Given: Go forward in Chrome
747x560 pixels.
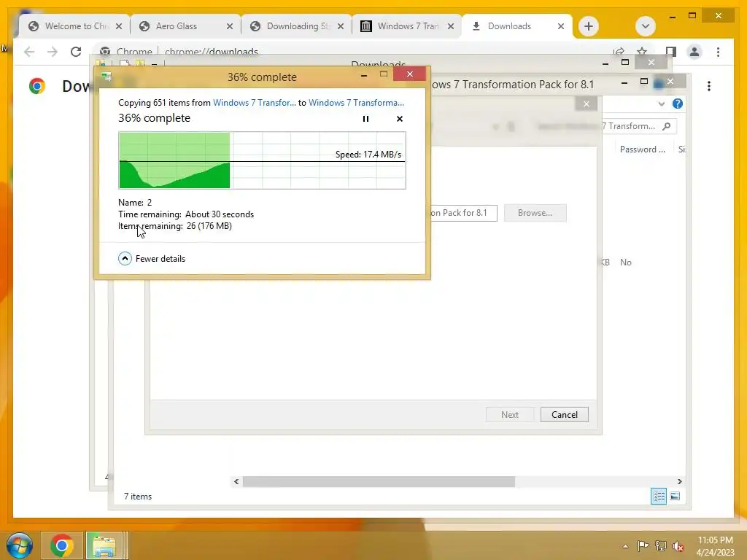Looking at the screenshot, I should click(53, 52).
